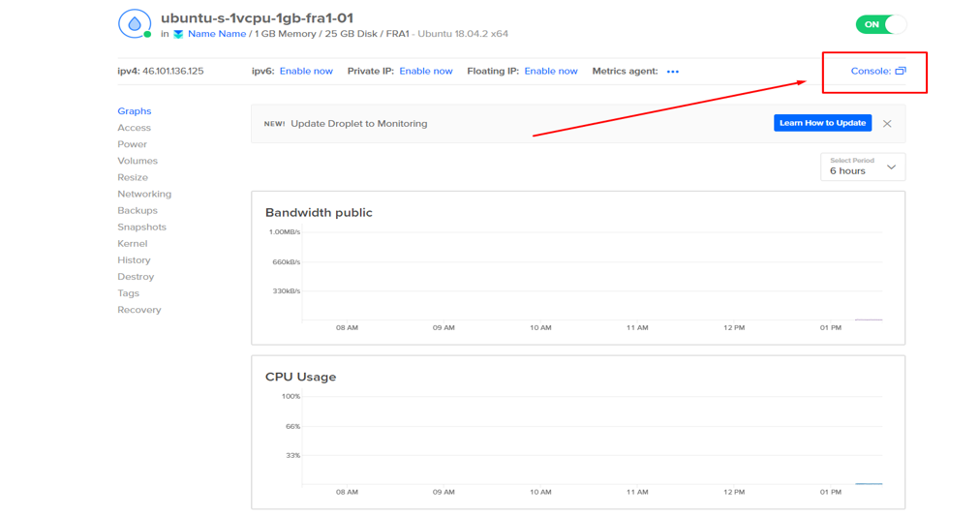Open the console window icon
980x517 pixels.
point(901,71)
